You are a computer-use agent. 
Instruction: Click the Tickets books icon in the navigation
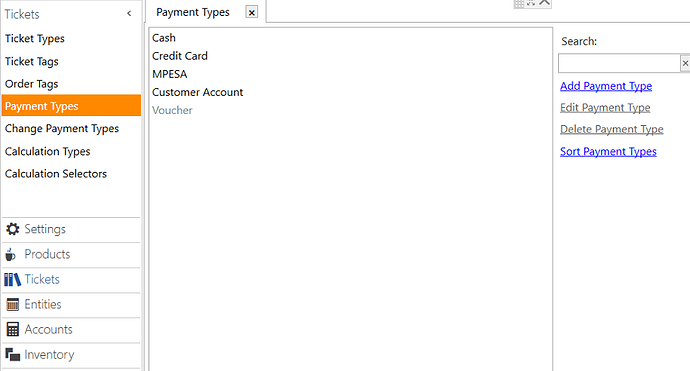[x=12, y=279]
